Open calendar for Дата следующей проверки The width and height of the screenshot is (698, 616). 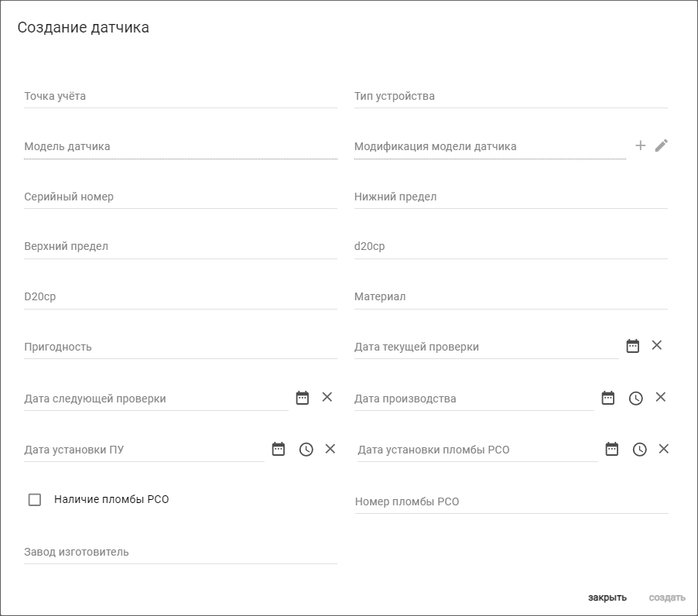pyautogui.click(x=303, y=398)
